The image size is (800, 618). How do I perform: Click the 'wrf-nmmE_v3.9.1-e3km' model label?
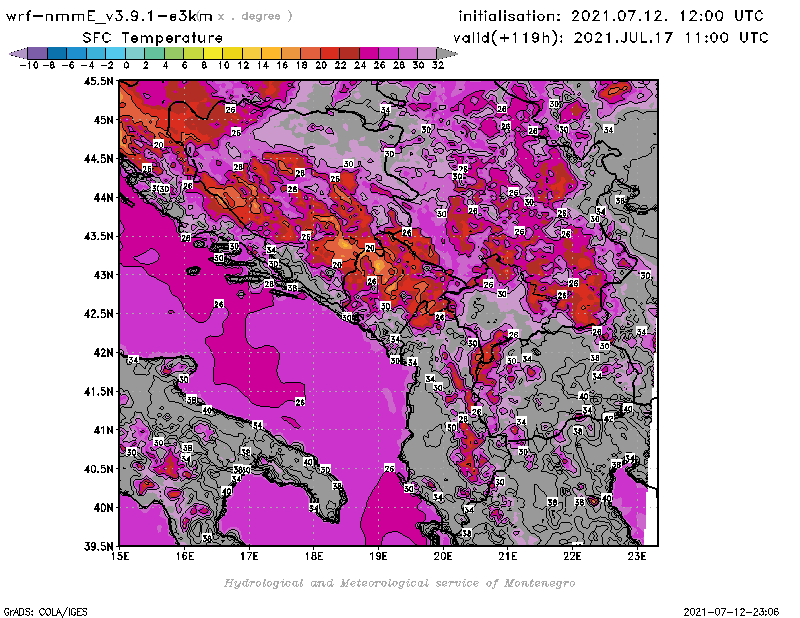point(109,16)
